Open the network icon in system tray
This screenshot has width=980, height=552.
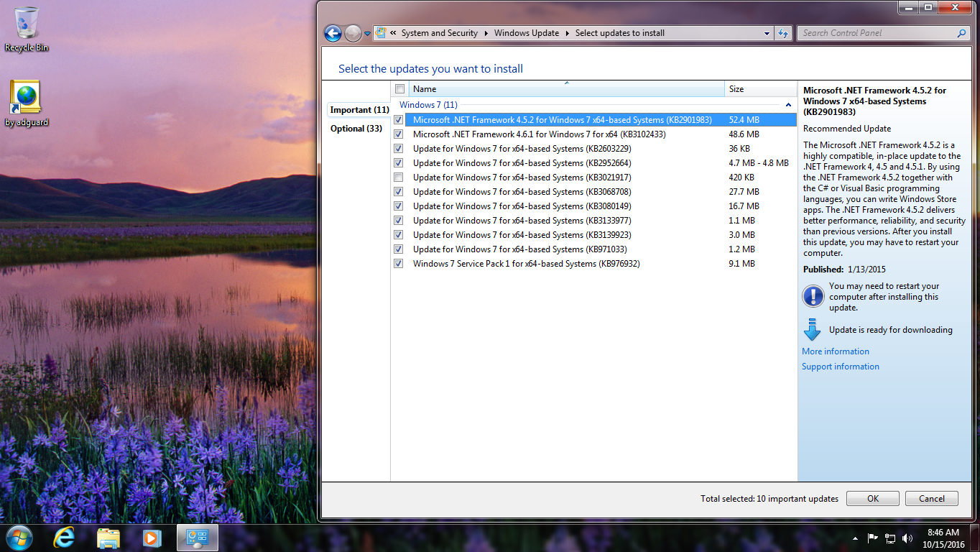tap(890, 538)
